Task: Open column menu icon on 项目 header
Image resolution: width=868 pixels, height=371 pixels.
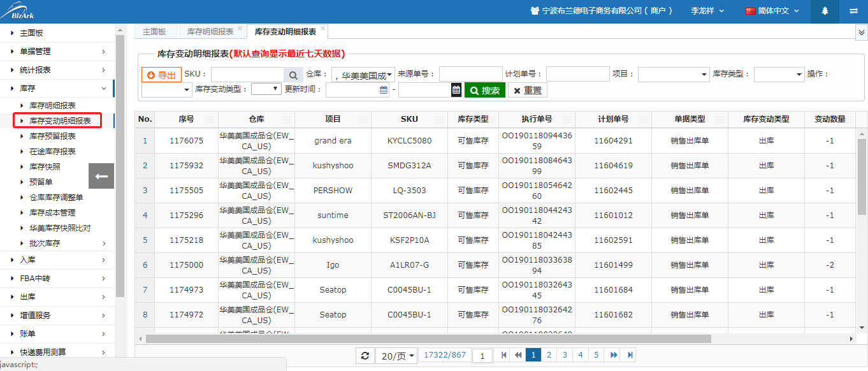Action: point(364,119)
